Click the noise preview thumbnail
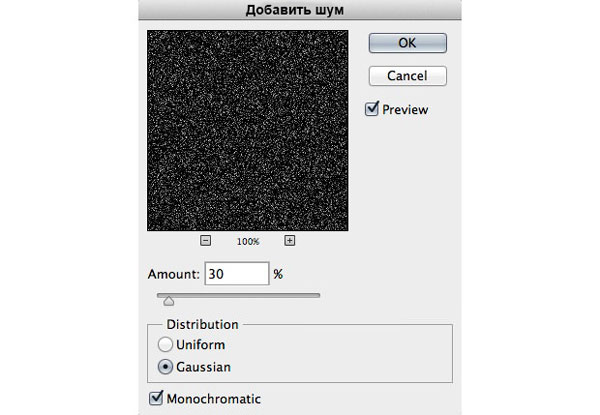This screenshot has height=415, width=600. coord(248,130)
